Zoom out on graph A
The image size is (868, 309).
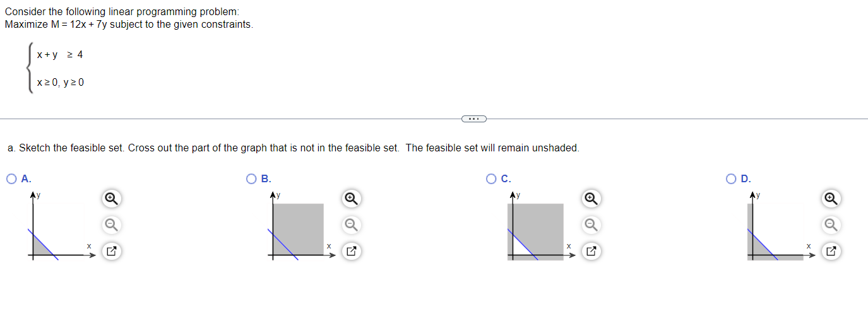pos(110,224)
